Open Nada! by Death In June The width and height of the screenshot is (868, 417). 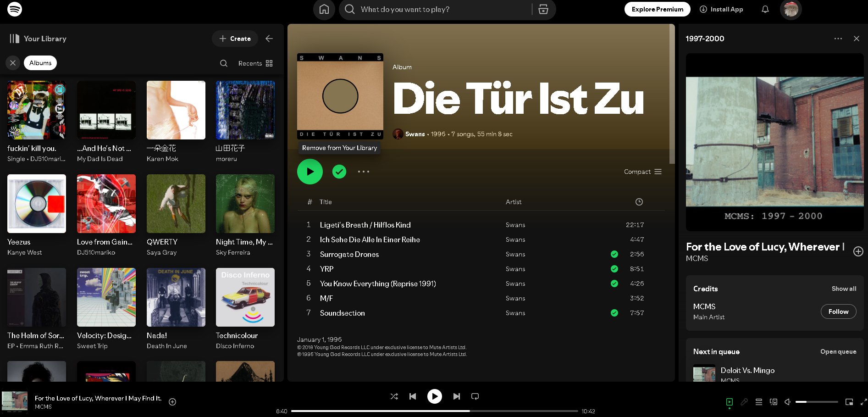[x=176, y=309]
